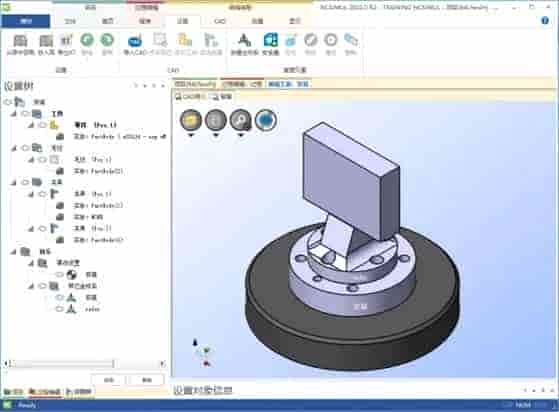Viewport: 559px width, 412px height.
Task: Toggle the eye of the first top-level group under the root
Action: click(25, 114)
